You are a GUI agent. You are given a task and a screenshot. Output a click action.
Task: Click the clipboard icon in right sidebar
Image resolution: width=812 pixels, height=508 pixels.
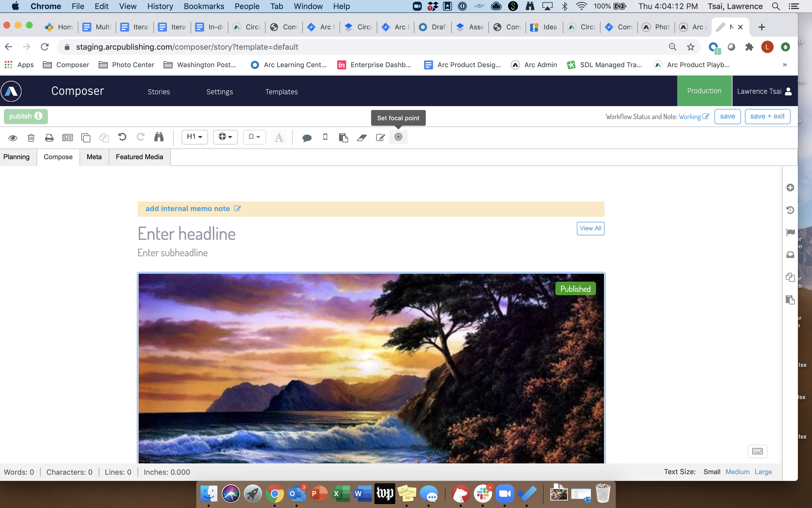(x=790, y=300)
